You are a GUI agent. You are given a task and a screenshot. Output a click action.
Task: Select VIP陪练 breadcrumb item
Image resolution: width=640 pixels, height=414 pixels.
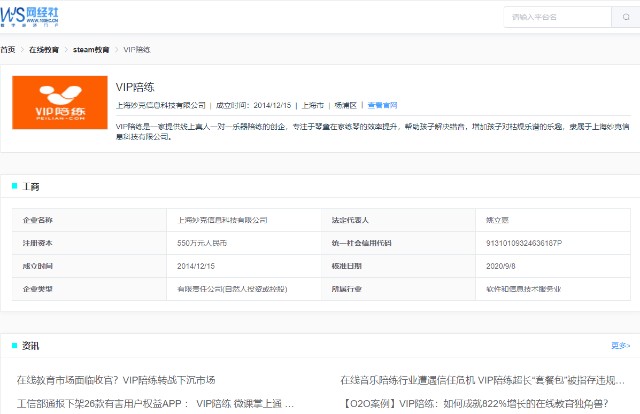point(137,50)
